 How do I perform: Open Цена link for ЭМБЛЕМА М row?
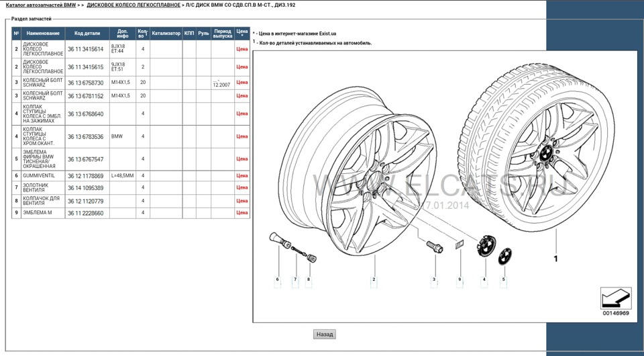point(242,212)
